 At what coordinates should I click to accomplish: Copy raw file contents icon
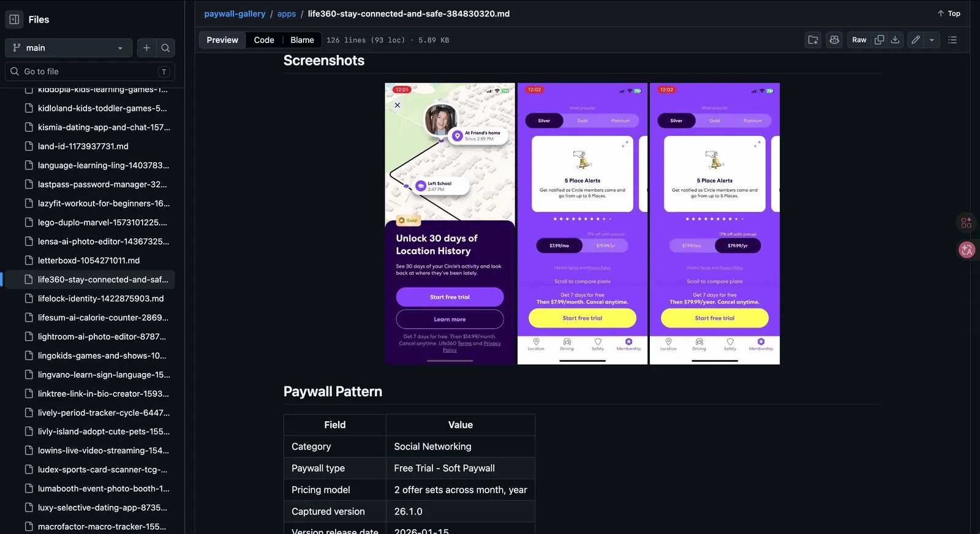(879, 40)
